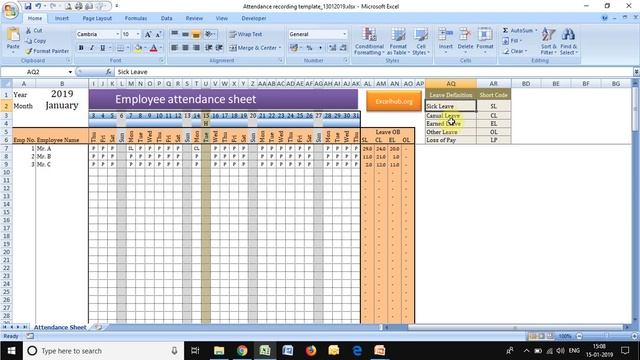The height and width of the screenshot is (360, 640).
Task: Click the Office button logo
Action: click(10, 10)
